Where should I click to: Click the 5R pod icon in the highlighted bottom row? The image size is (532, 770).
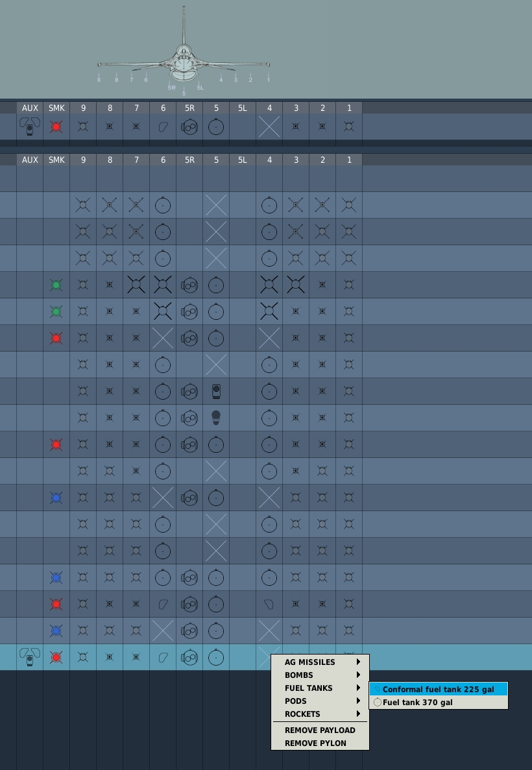(x=189, y=657)
